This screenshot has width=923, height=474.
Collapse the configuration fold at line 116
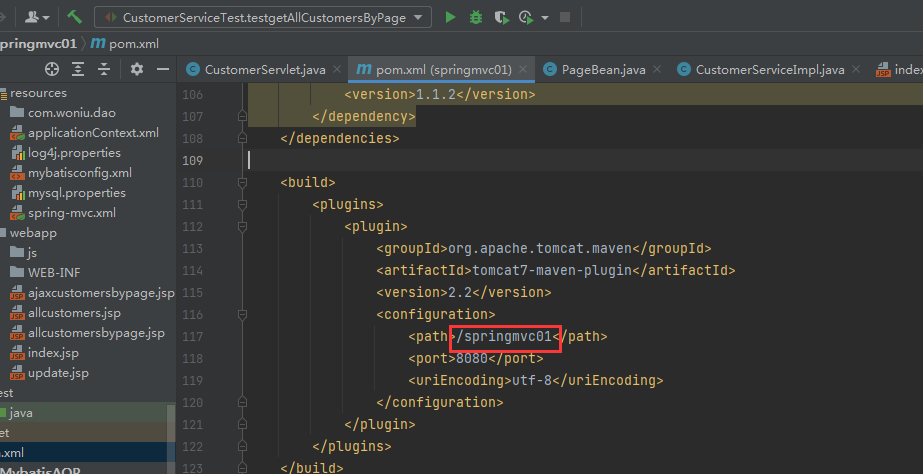coord(242,314)
